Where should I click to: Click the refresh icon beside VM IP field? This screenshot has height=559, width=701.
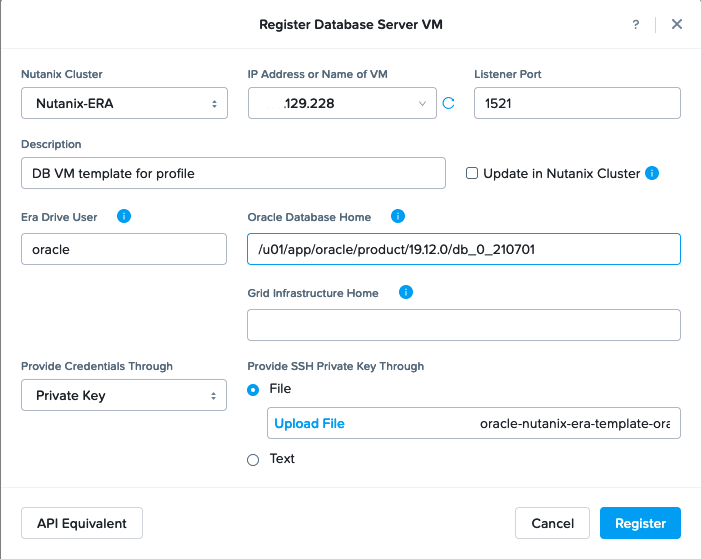(448, 103)
